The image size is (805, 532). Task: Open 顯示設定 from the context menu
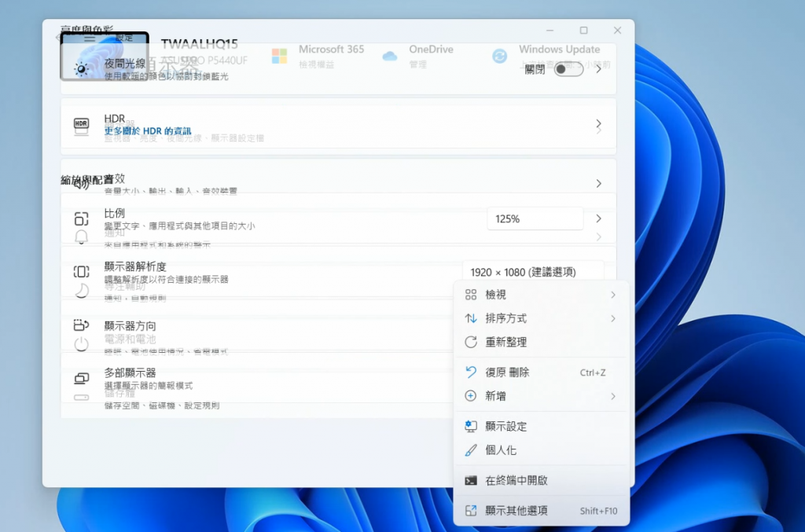click(541, 427)
